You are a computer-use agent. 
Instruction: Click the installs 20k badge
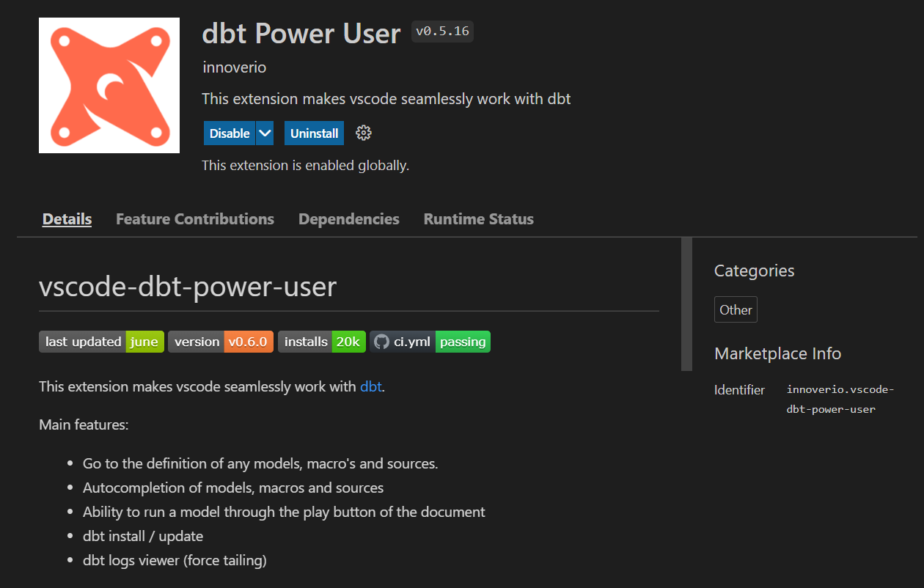click(322, 342)
